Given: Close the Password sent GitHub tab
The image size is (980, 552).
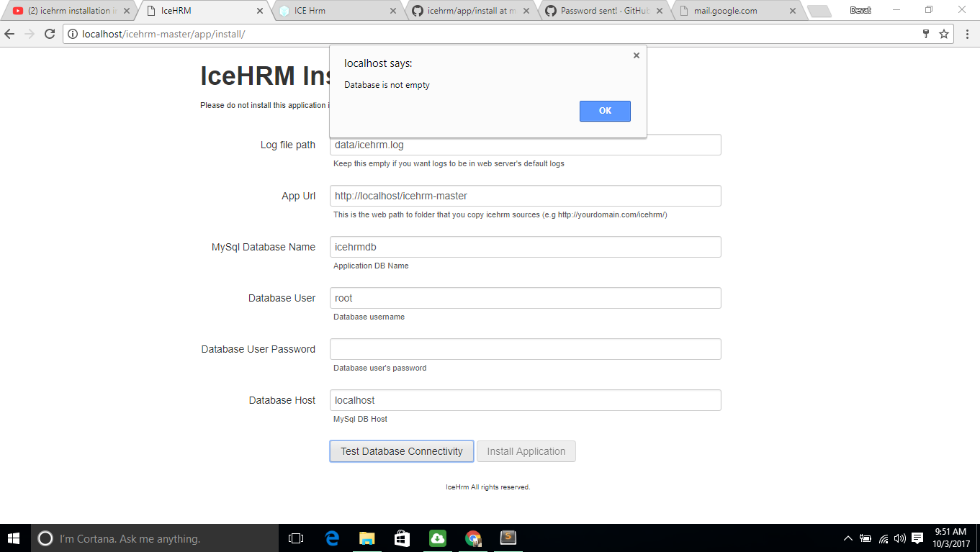Looking at the screenshot, I should pos(660,11).
